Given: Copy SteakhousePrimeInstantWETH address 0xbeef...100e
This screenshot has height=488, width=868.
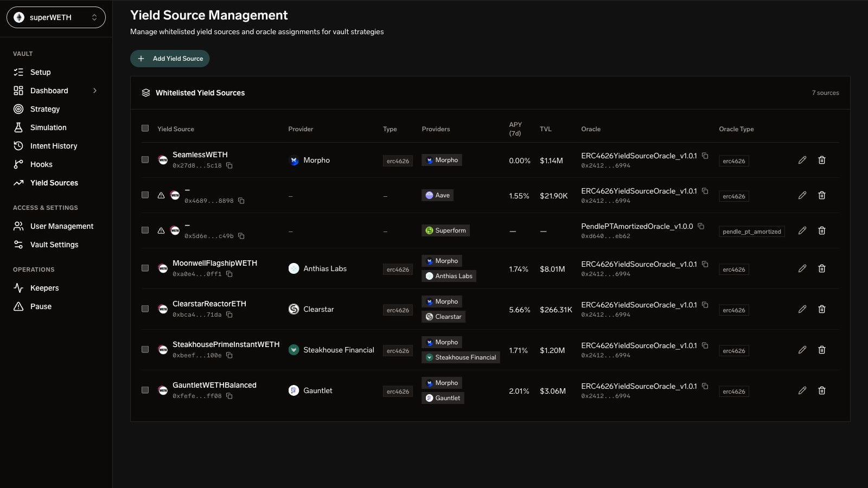Looking at the screenshot, I should tap(229, 355).
